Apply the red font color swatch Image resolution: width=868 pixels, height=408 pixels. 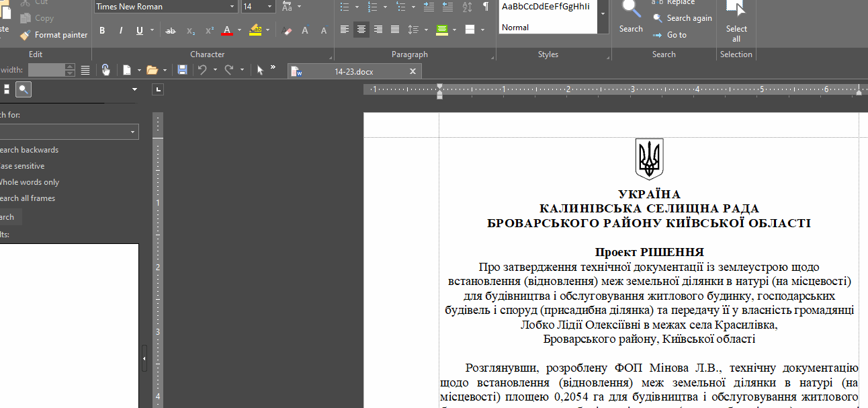pos(227,30)
